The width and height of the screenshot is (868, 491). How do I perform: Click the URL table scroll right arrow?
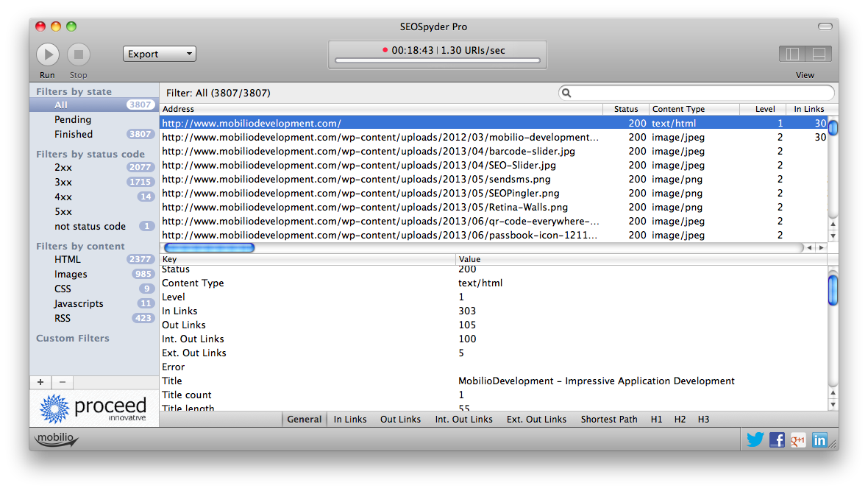pyautogui.click(x=822, y=248)
